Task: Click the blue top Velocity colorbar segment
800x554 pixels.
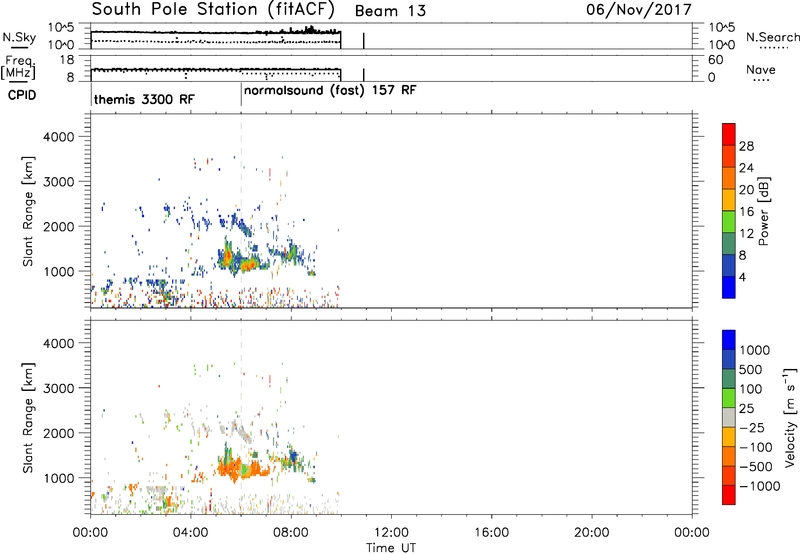Action: click(729, 340)
